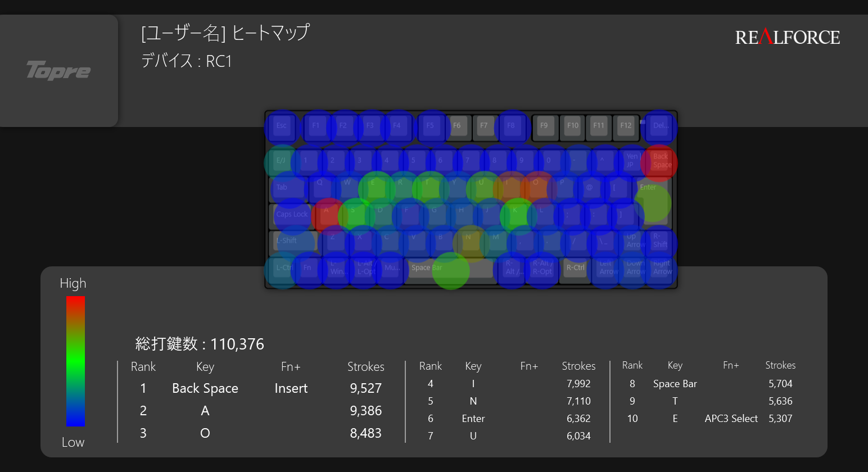This screenshot has width=868, height=472.
Task: Click the 6,034 strokes value
Action: click(x=578, y=436)
